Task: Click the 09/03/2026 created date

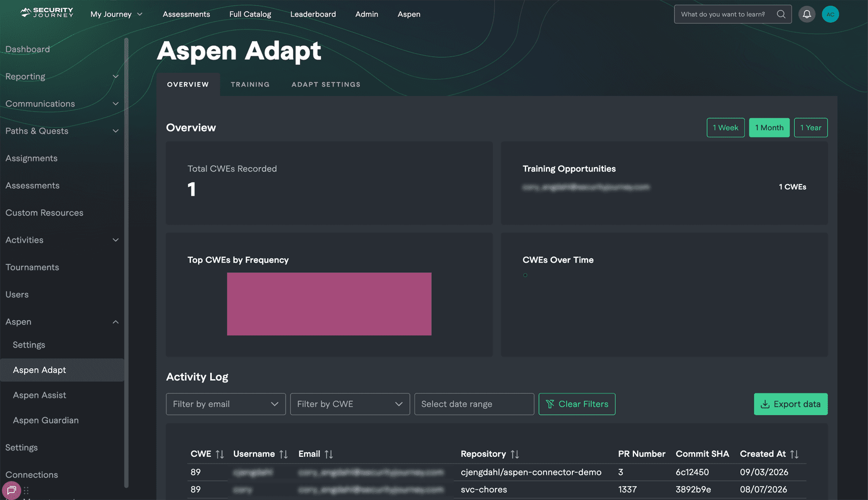Action: click(x=764, y=472)
